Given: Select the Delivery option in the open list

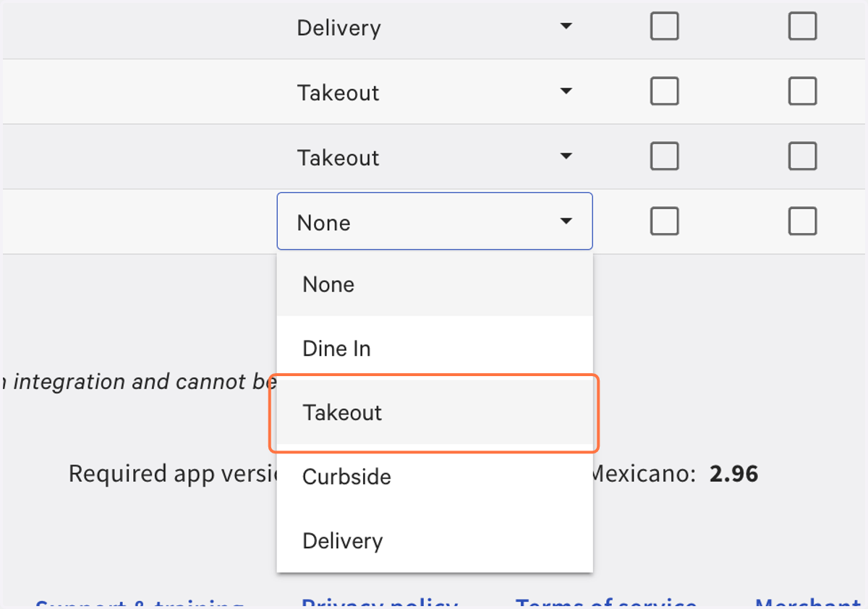Looking at the screenshot, I should point(435,541).
